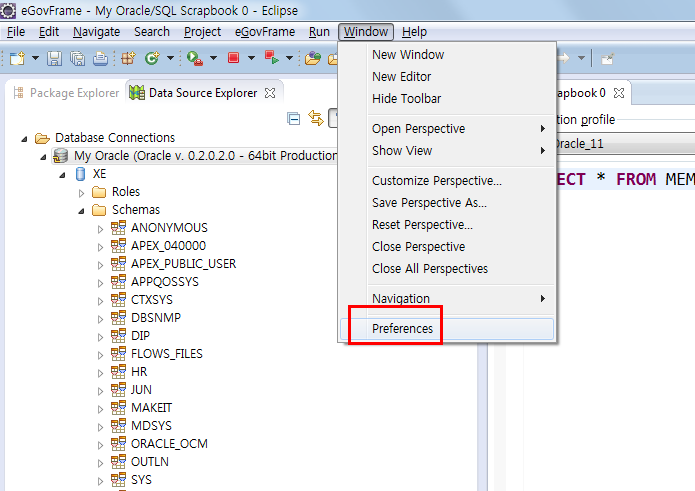Viewport: 695px width, 491px height.
Task: Select the DBSNMP schema icon
Action: 118,317
